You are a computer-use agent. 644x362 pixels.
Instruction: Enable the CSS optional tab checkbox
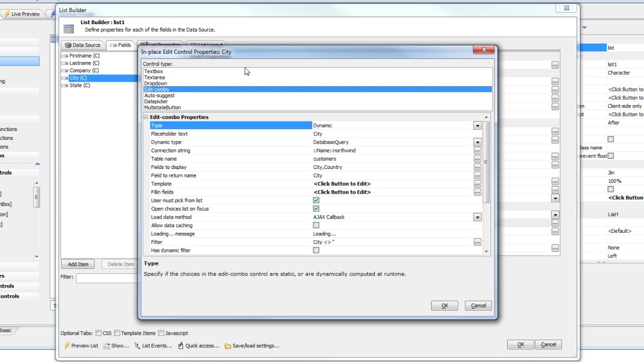pos(99,333)
